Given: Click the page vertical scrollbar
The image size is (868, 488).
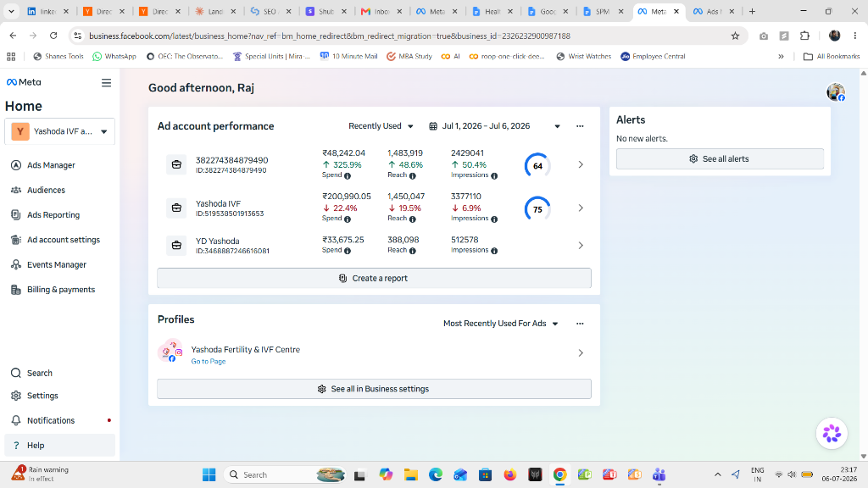Looking at the screenshot, I should pyautogui.click(x=864, y=264).
